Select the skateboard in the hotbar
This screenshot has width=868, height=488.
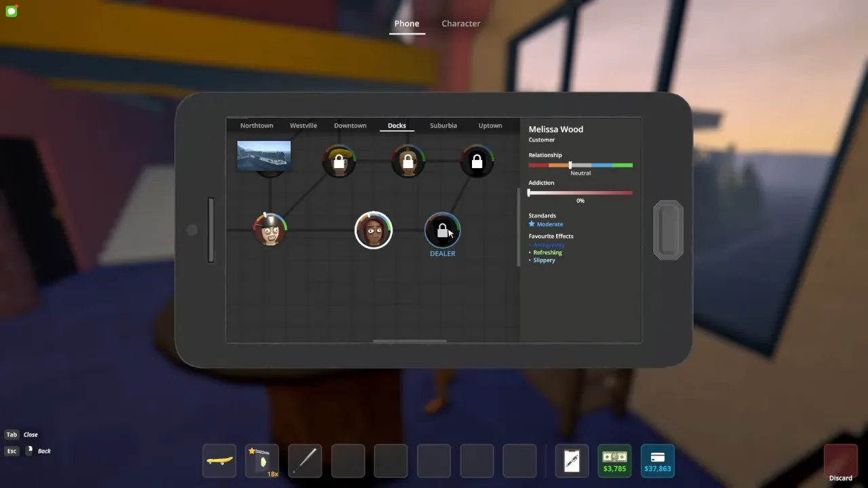click(x=219, y=461)
